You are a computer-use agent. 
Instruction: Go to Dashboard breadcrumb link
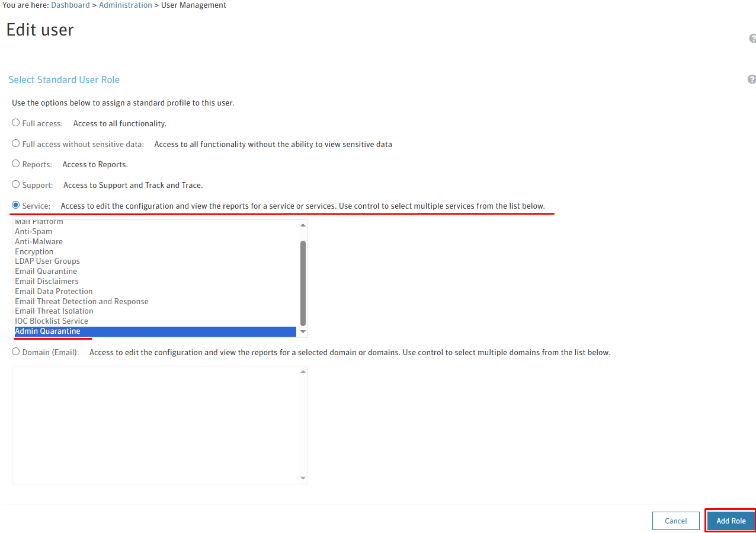pos(71,5)
